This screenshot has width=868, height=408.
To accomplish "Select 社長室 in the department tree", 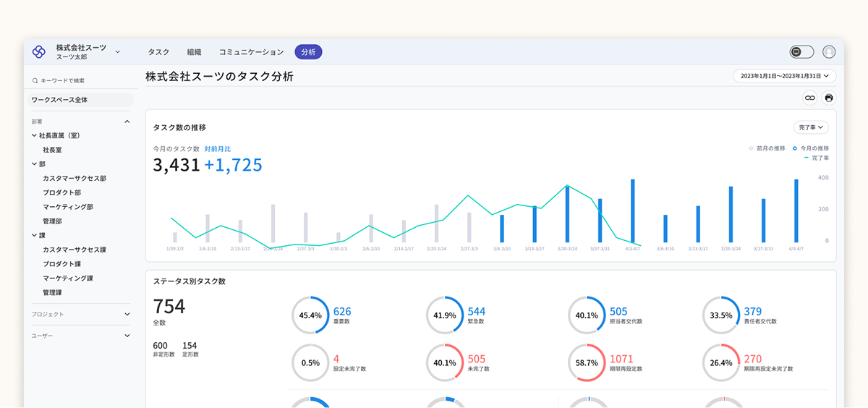I will click(53, 150).
